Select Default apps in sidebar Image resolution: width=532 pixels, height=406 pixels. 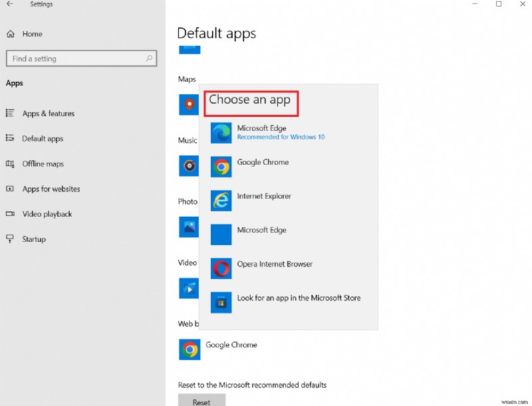tap(43, 139)
